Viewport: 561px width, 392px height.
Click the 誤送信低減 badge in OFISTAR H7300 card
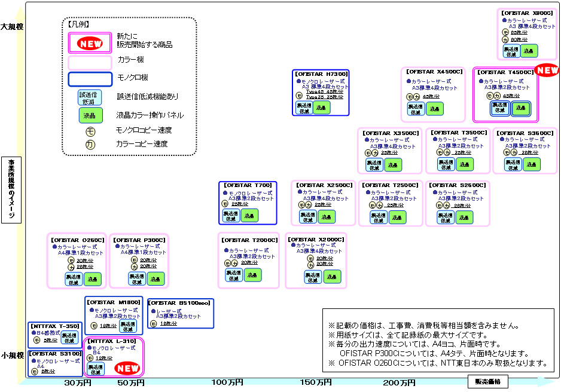(x=304, y=108)
